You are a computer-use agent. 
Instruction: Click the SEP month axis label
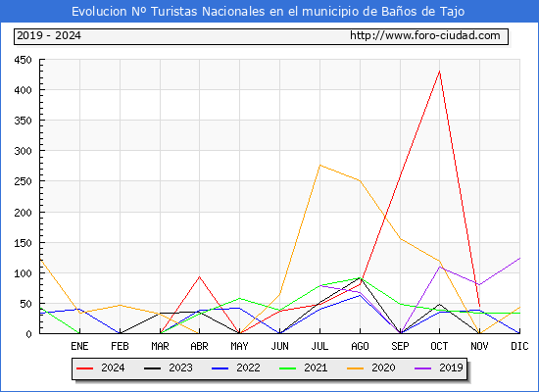(400, 346)
